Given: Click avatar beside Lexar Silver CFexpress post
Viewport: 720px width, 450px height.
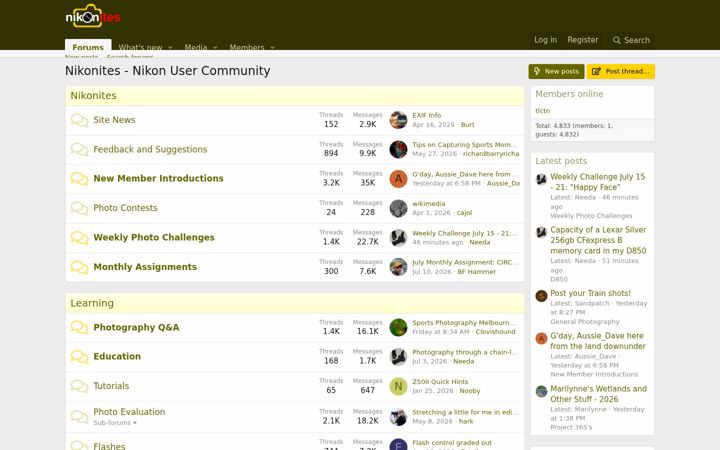Looking at the screenshot, I should click(x=541, y=232).
